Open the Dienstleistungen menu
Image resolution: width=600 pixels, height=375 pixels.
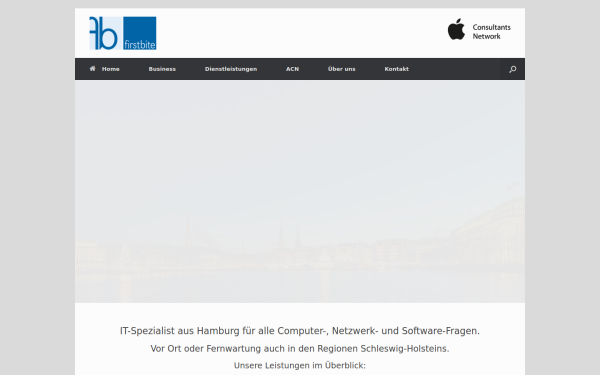point(231,69)
